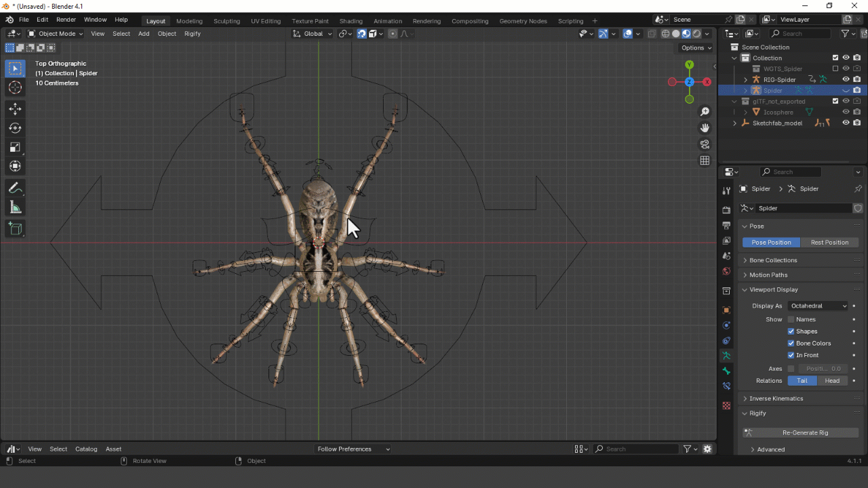The width and height of the screenshot is (868, 488).
Task: Select the Move tool in toolbar
Action: 15,109
